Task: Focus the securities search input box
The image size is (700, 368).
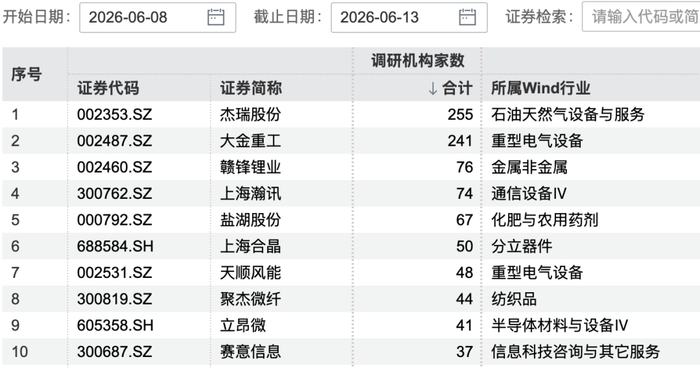Action: (x=641, y=17)
